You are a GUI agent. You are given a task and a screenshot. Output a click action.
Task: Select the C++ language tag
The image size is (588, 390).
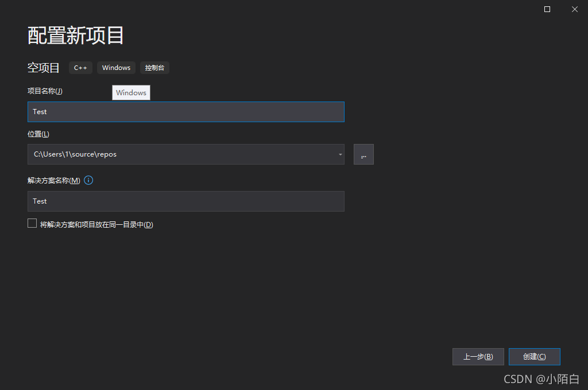[80, 68]
